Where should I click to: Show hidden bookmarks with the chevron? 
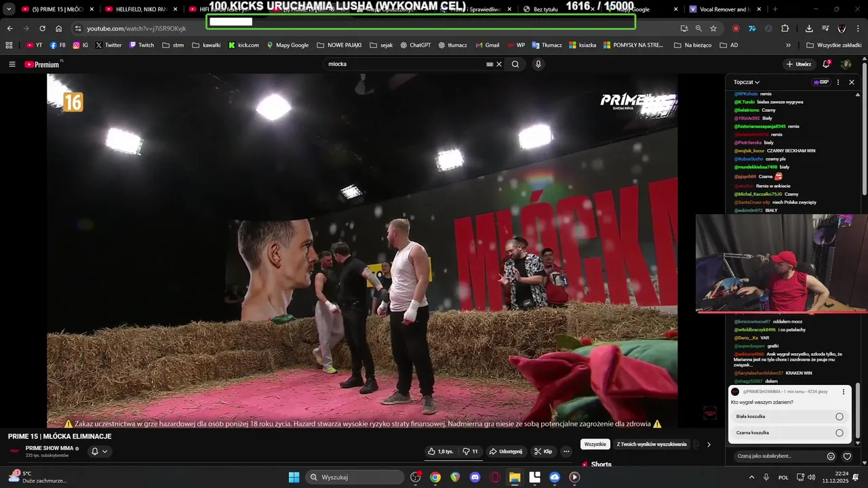pos(788,45)
